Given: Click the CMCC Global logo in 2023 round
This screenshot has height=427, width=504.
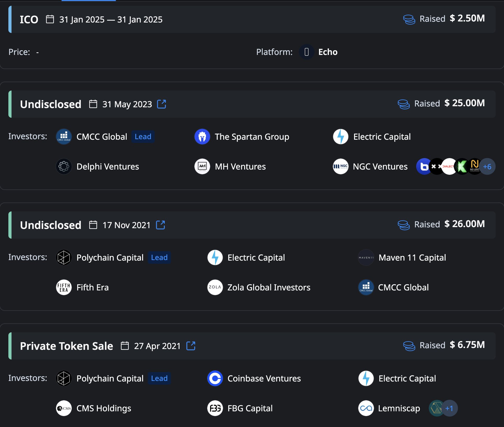Looking at the screenshot, I should (x=64, y=137).
